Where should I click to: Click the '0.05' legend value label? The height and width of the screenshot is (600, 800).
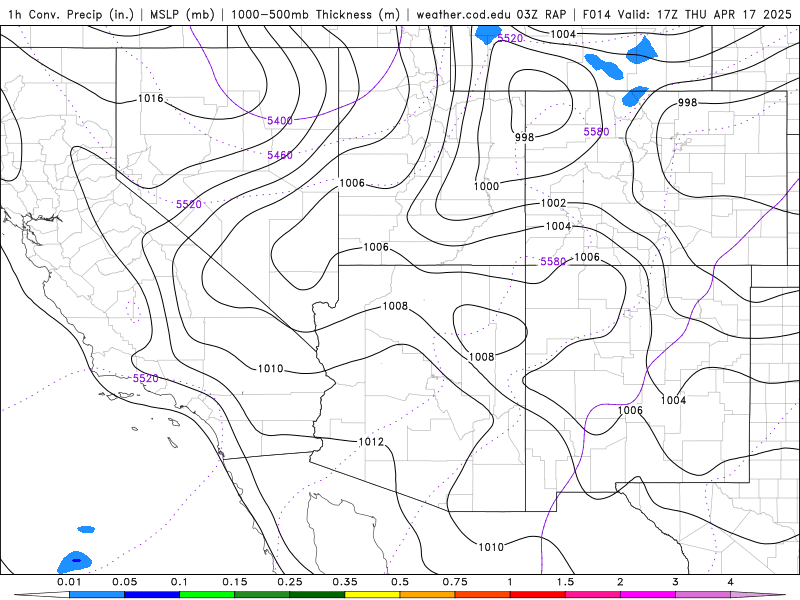click(x=124, y=582)
